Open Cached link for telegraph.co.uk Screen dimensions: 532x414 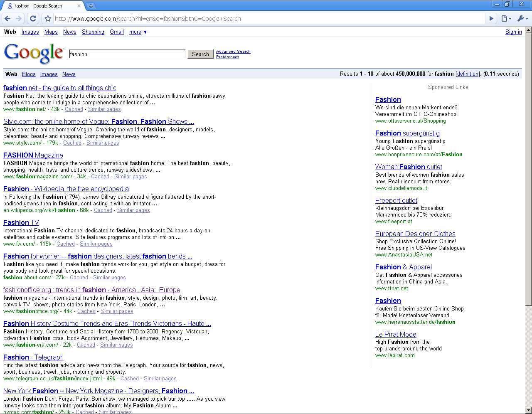point(130,379)
